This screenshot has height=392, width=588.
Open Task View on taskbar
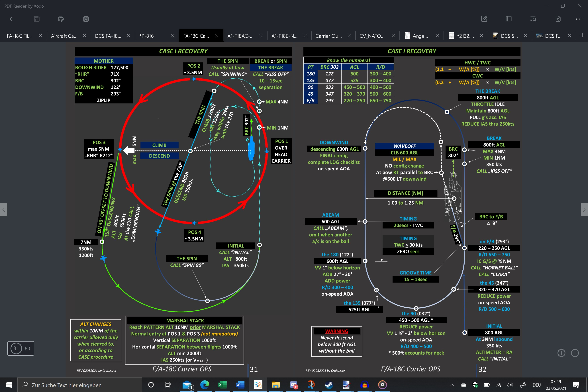click(x=168, y=385)
